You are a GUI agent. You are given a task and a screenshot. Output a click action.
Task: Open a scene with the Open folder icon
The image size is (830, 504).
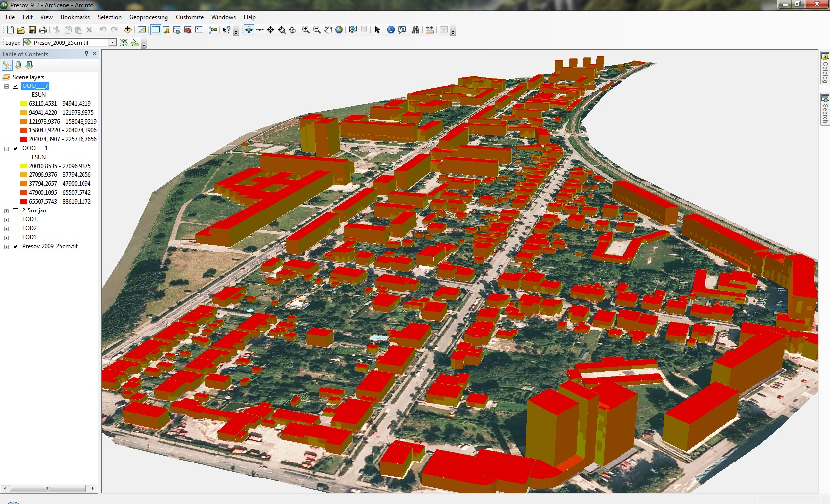pyautogui.click(x=21, y=30)
